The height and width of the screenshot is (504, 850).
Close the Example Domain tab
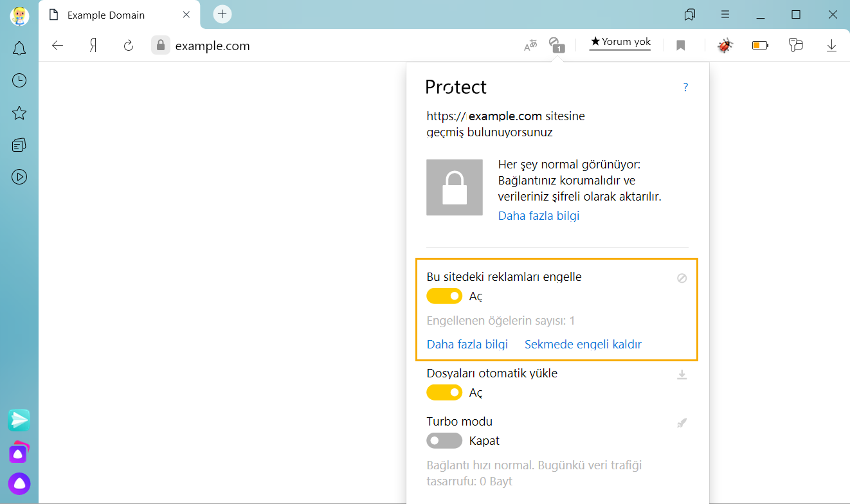coord(186,15)
